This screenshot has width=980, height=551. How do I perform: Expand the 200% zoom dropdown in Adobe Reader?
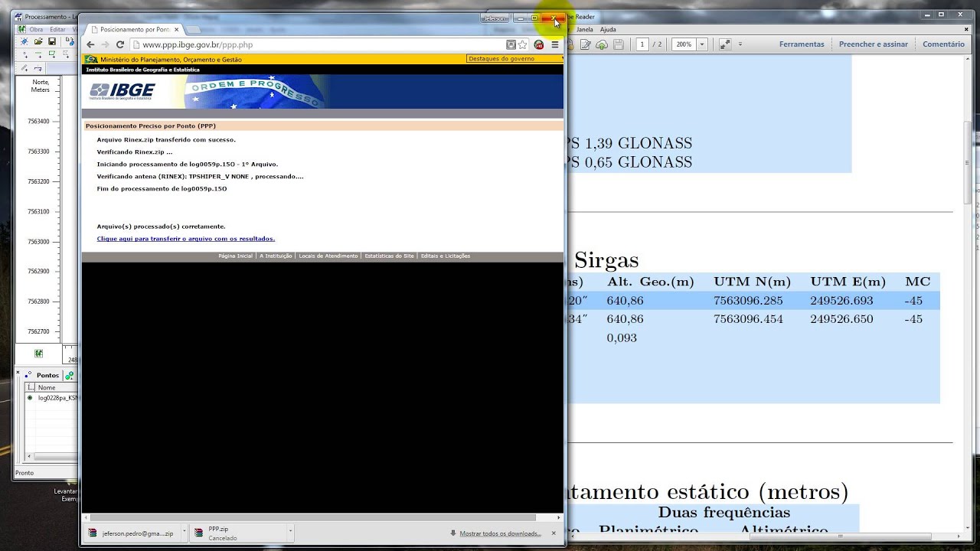point(703,44)
